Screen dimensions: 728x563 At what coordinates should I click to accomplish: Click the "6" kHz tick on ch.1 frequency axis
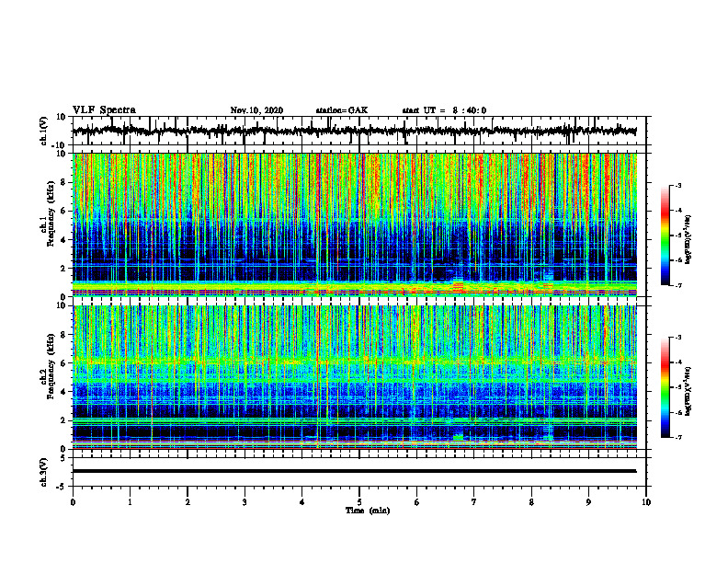[x=64, y=212]
